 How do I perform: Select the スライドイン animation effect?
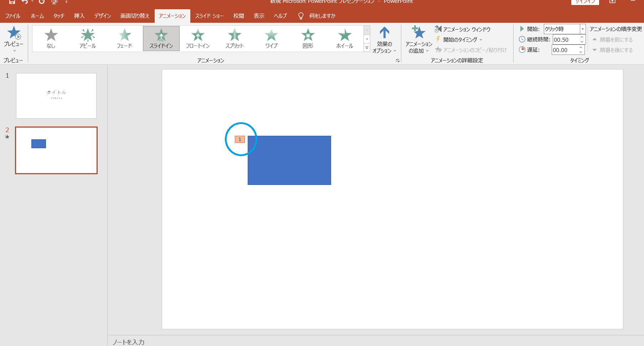(x=161, y=38)
